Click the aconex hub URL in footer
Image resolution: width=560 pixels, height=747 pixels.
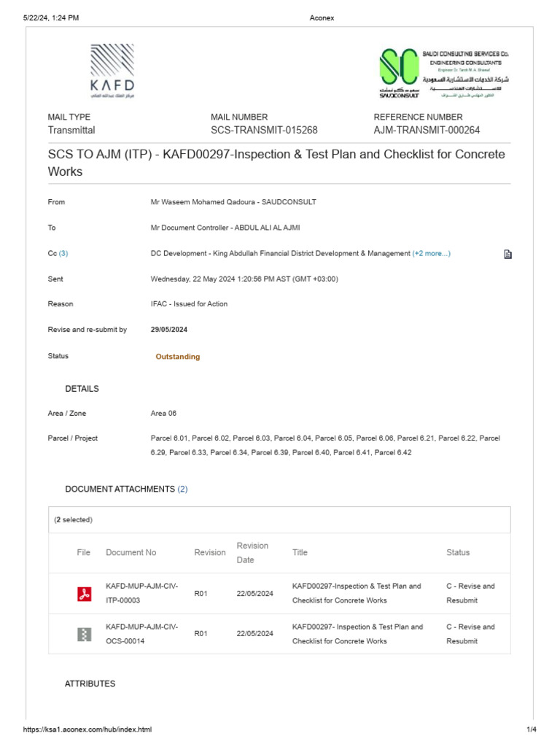(x=87, y=729)
